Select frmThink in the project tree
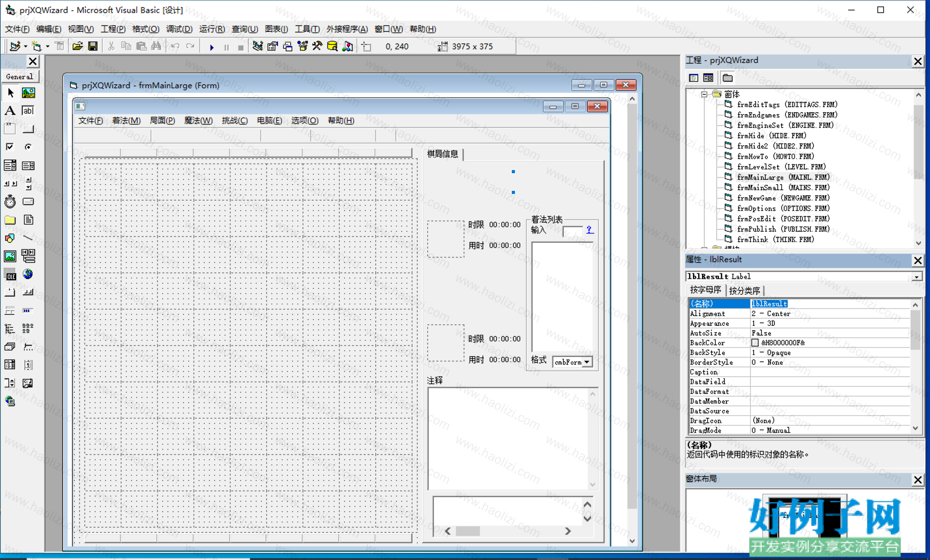This screenshot has height=560, width=930. click(776, 239)
